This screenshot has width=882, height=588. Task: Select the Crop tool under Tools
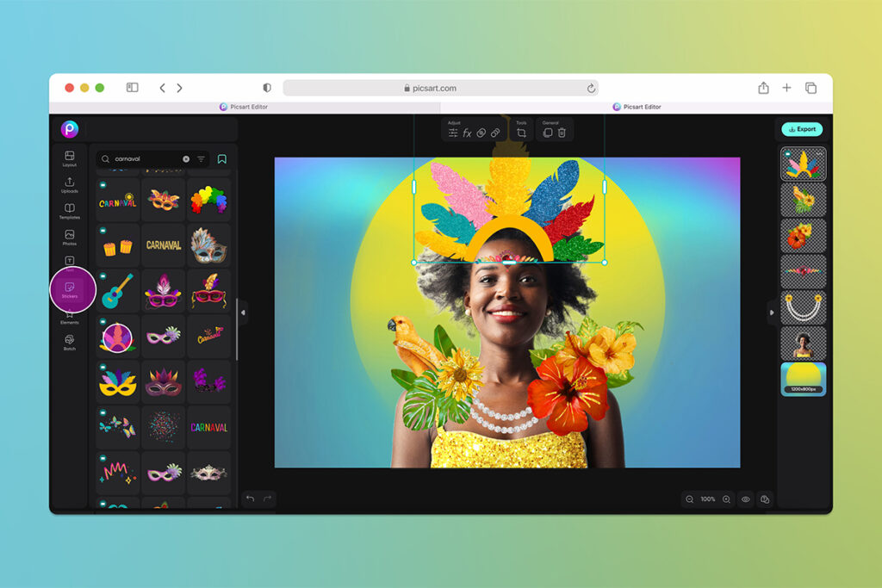(x=522, y=134)
